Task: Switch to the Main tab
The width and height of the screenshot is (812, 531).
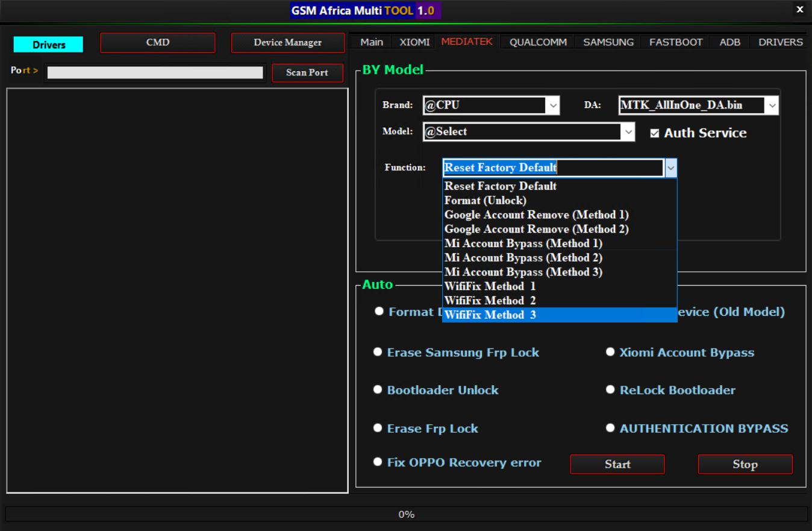Action: [372, 42]
